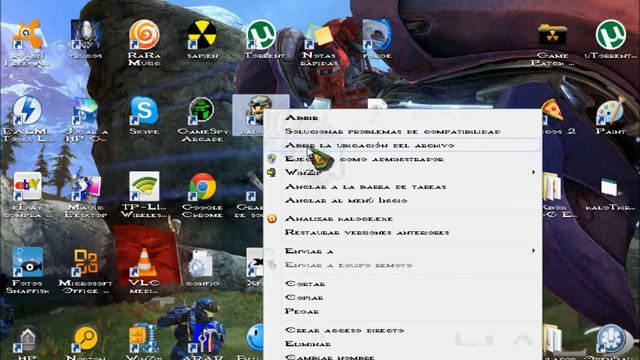Viewport: 640px width, 360px height.
Task: Choose Pegar in the context menu
Action: [x=302, y=311]
